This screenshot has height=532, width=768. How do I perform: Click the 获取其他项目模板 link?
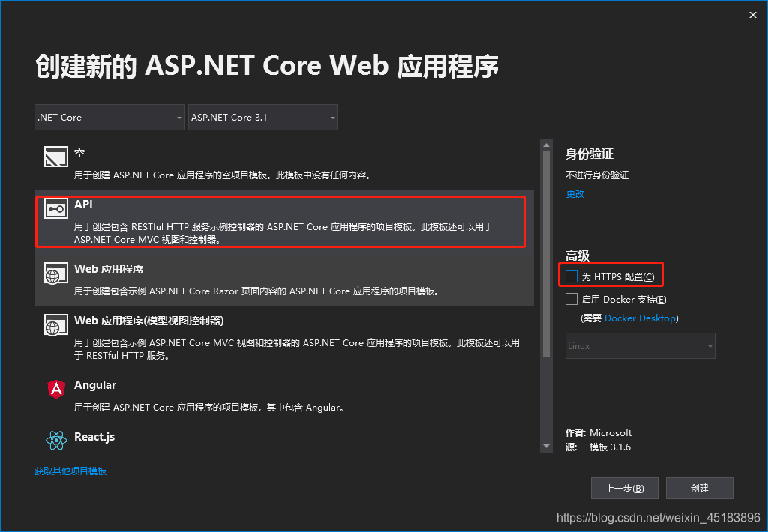click(x=70, y=471)
